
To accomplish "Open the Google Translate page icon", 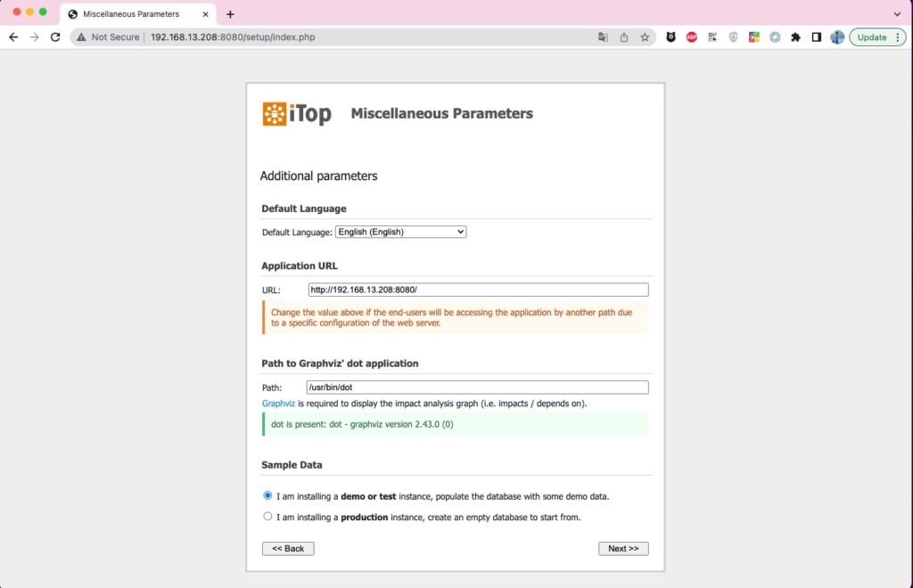I will (603, 37).
